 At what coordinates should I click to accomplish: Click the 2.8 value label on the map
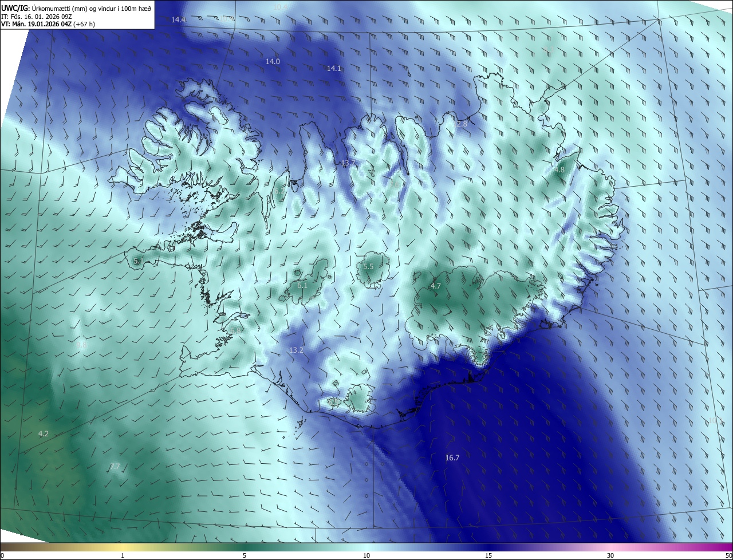462,124
